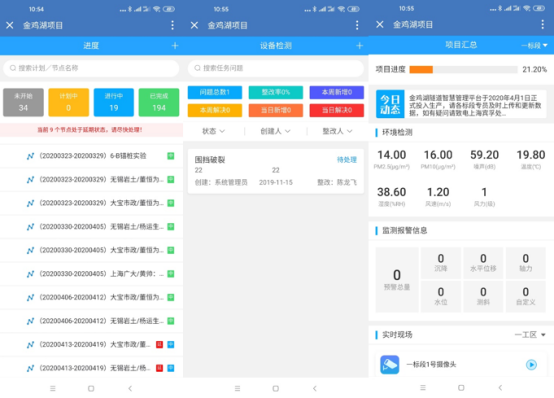Expand the 创建人 filter dropdown

click(276, 131)
